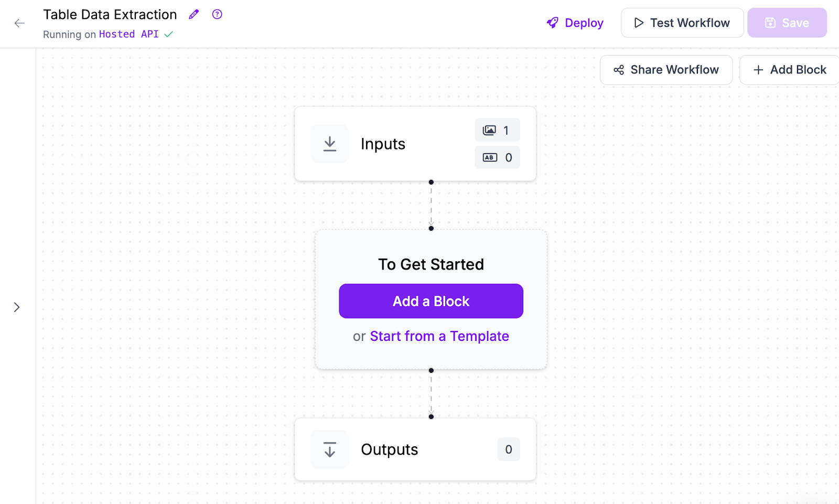Edit workflow name with pencil icon

click(194, 14)
